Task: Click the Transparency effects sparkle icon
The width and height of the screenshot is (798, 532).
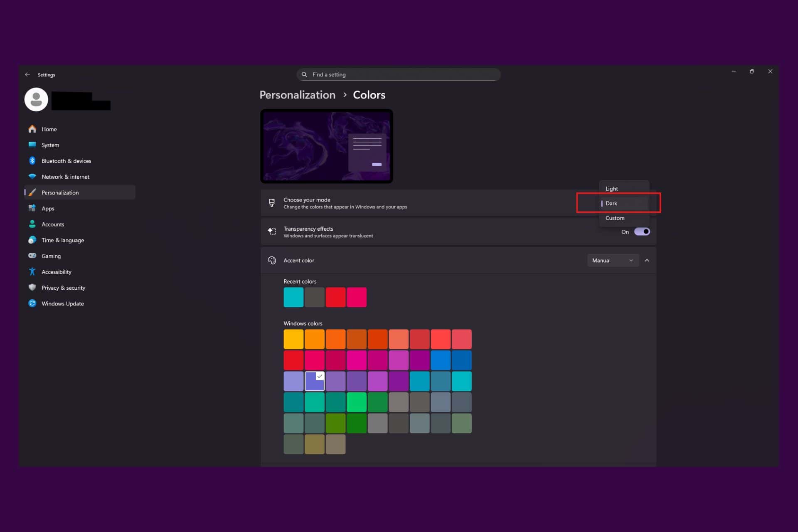Action: 272,232
